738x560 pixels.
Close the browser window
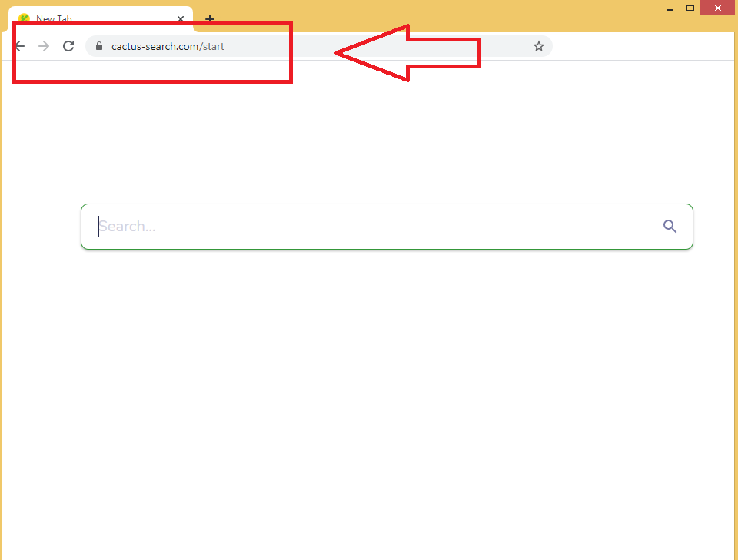717,8
